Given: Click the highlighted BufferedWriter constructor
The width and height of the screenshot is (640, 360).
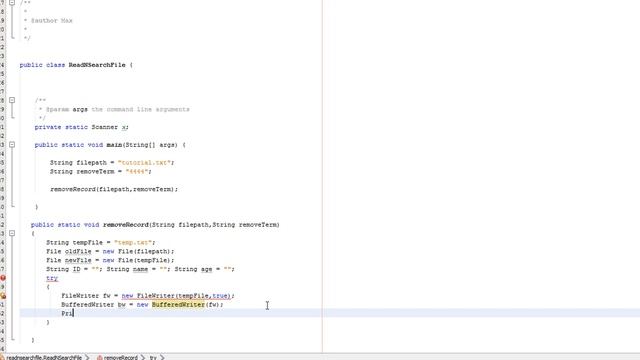Looking at the screenshot, I should pos(178,304).
